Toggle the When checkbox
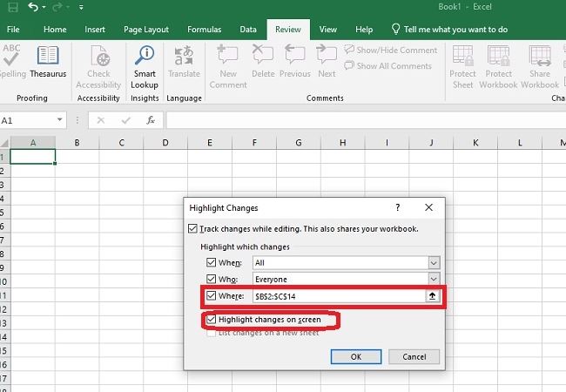 pos(210,262)
